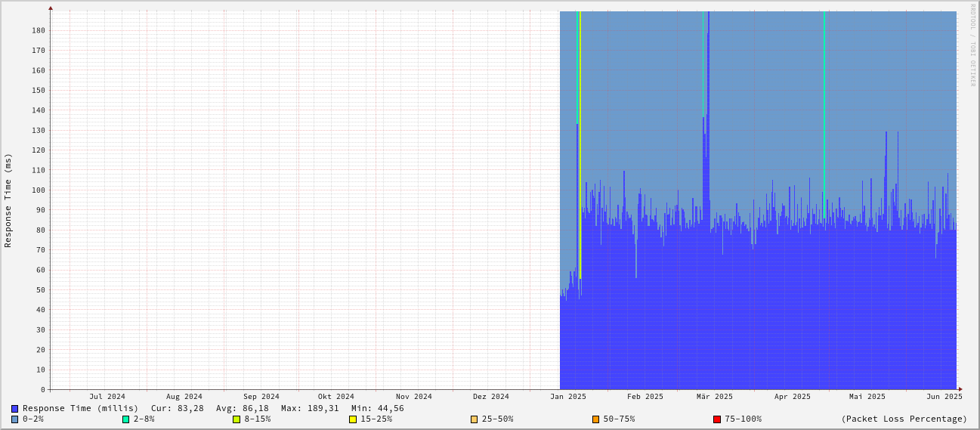Click the '20' y-axis tick label

click(x=40, y=350)
